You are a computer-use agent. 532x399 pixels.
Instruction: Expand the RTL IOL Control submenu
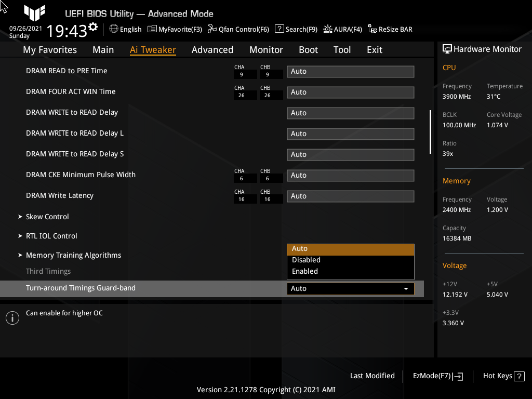51,236
